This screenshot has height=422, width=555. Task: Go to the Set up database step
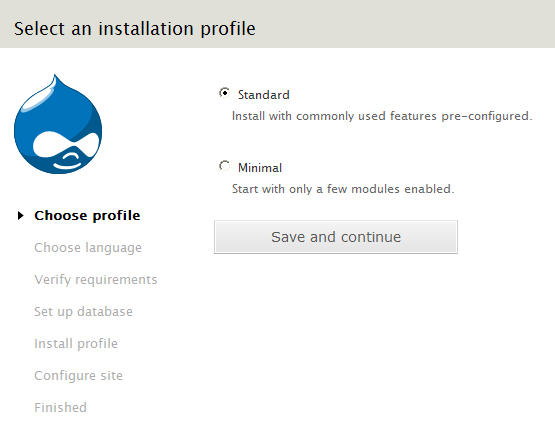coord(83,312)
